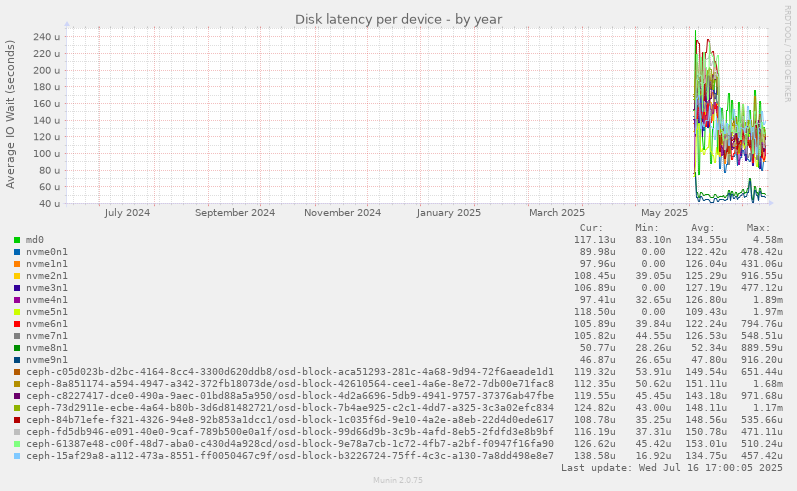797x491 pixels.
Task: Select the 'nvme4n1' legend label
Action: (x=47, y=300)
